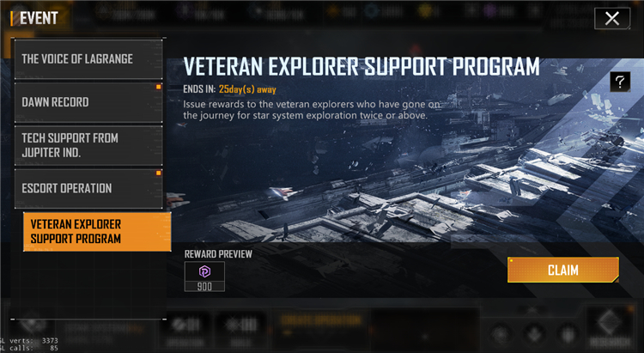
Task: Tap the purple currency reward icon
Action: click(204, 271)
